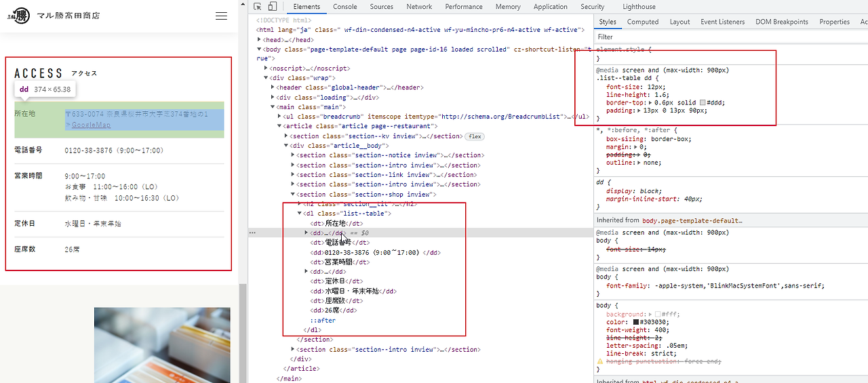Viewport: 868px width, 383px height.
Task: Expand the noscript element node
Action: [266, 68]
